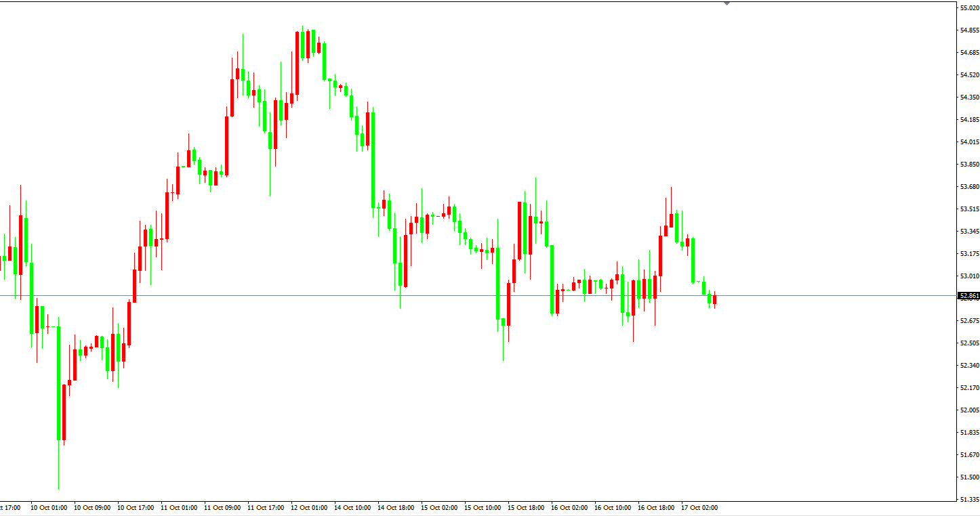Click the 53.515 price scale label
The width and height of the screenshot is (980, 516).
coord(968,209)
